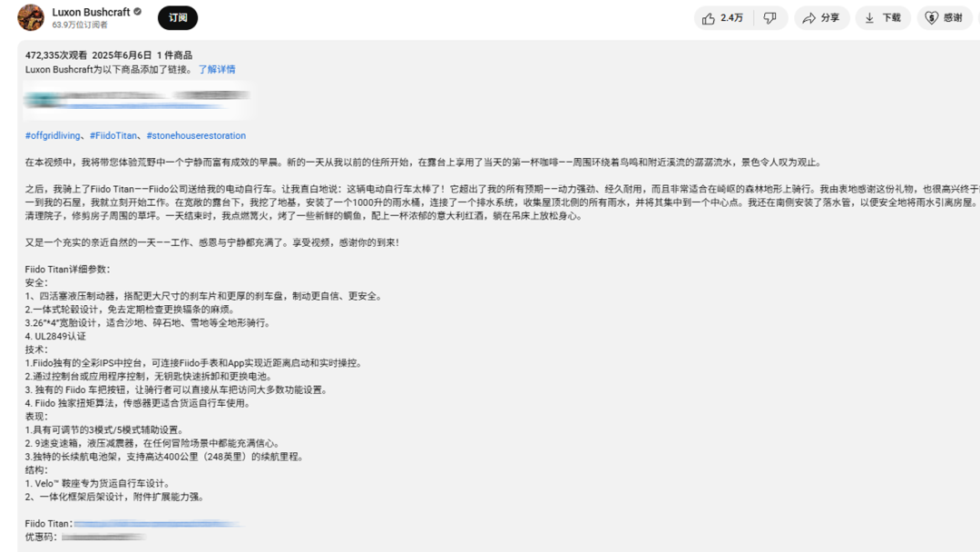Open the #offgridliving hashtag
Viewport: 980px width, 552px height.
(53, 135)
